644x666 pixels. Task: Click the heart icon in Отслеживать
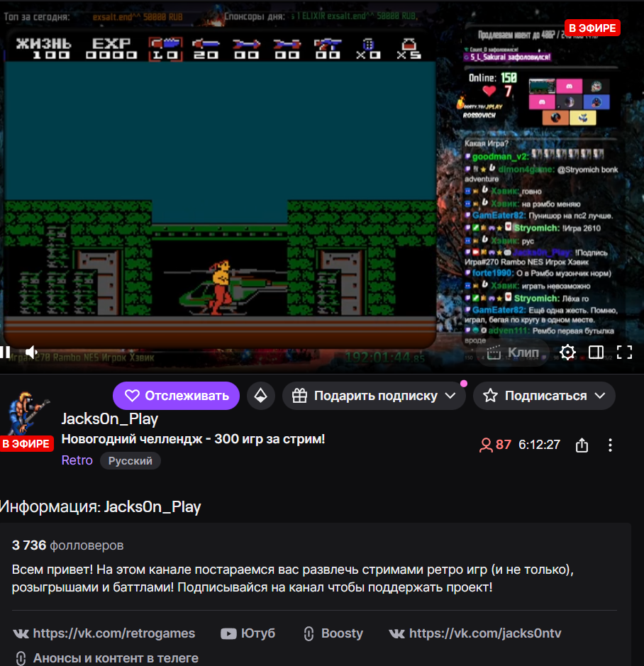[x=132, y=396]
